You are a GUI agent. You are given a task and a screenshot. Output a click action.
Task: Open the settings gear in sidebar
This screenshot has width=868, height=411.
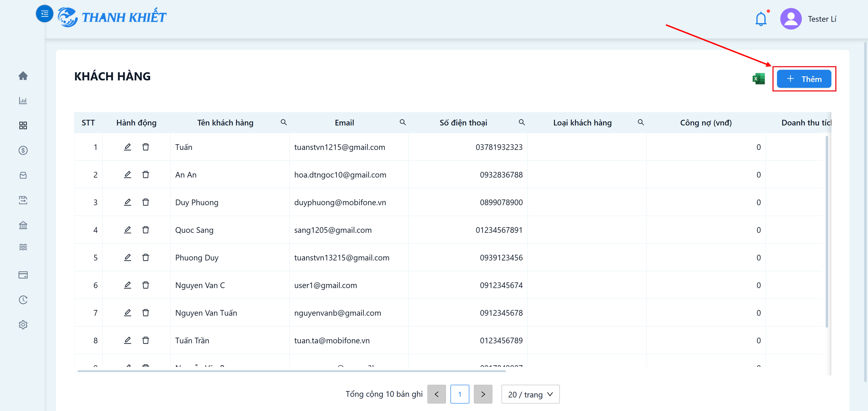23,325
